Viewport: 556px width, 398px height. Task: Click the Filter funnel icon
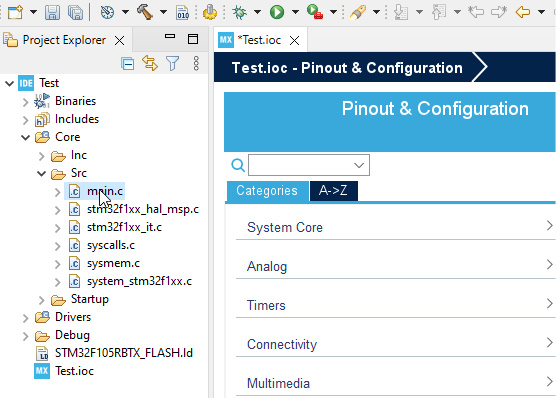coord(173,63)
